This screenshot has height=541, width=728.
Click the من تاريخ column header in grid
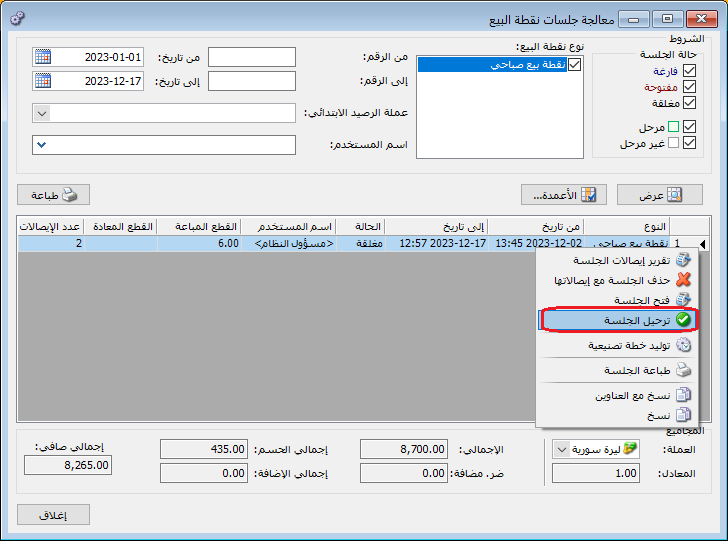tap(536, 227)
